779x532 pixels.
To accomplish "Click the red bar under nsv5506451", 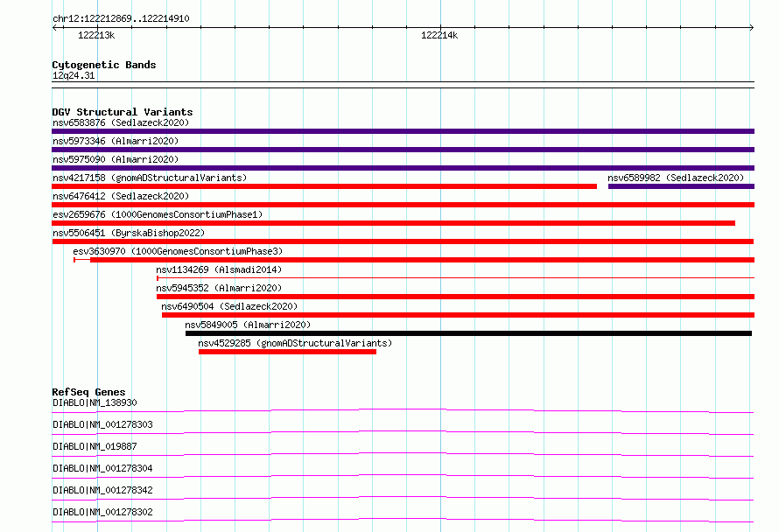I will tap(403, 241).
